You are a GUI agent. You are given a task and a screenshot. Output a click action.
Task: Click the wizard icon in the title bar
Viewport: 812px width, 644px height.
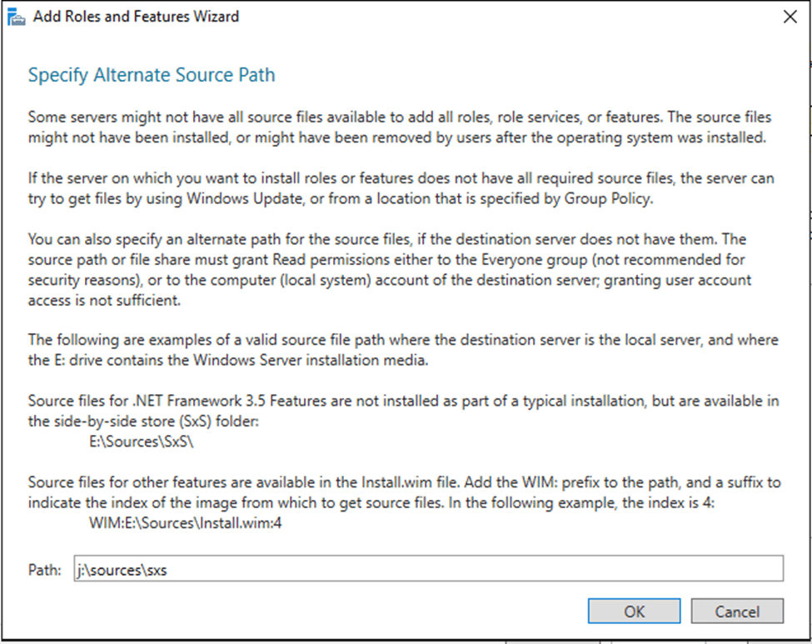click(16, 17)
